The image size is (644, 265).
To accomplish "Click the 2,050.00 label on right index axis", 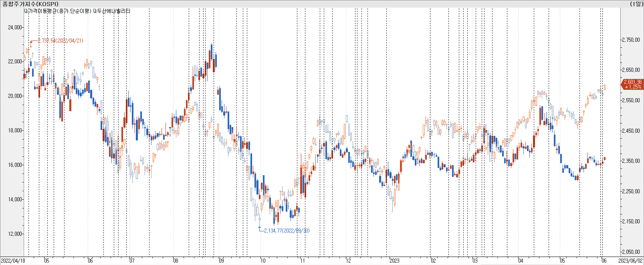I will (631, 252).
